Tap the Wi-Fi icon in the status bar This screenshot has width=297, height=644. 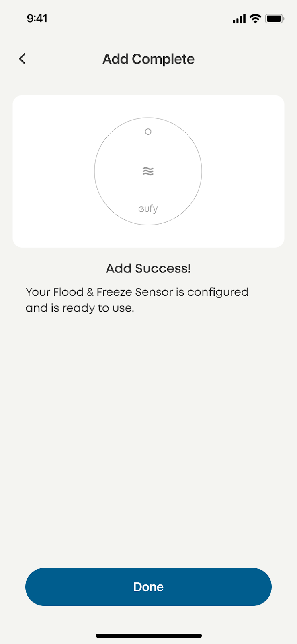(x=255, y=19)
